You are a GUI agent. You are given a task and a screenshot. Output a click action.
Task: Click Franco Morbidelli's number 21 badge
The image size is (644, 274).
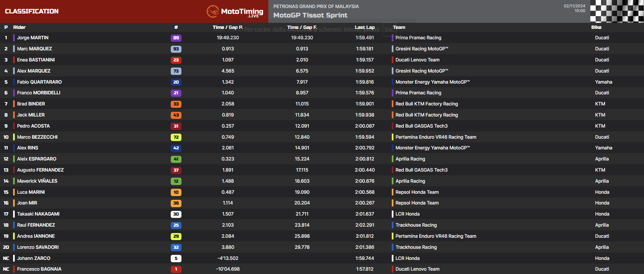(176, 93)
